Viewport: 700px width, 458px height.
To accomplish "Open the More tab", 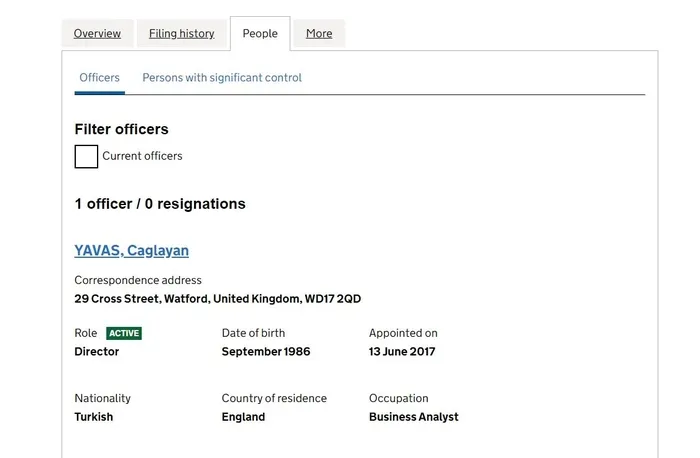I will (319, 34).
